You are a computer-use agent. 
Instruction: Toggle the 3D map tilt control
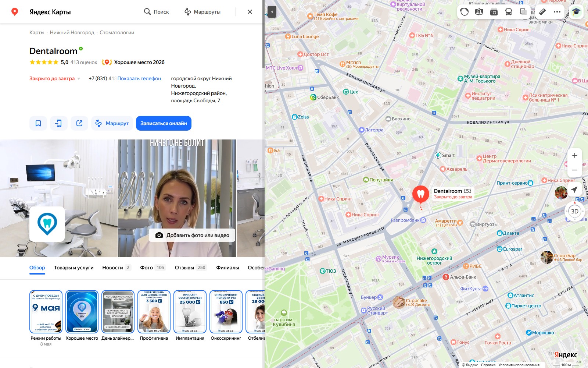pyautogui.click(x=575, y=211)
